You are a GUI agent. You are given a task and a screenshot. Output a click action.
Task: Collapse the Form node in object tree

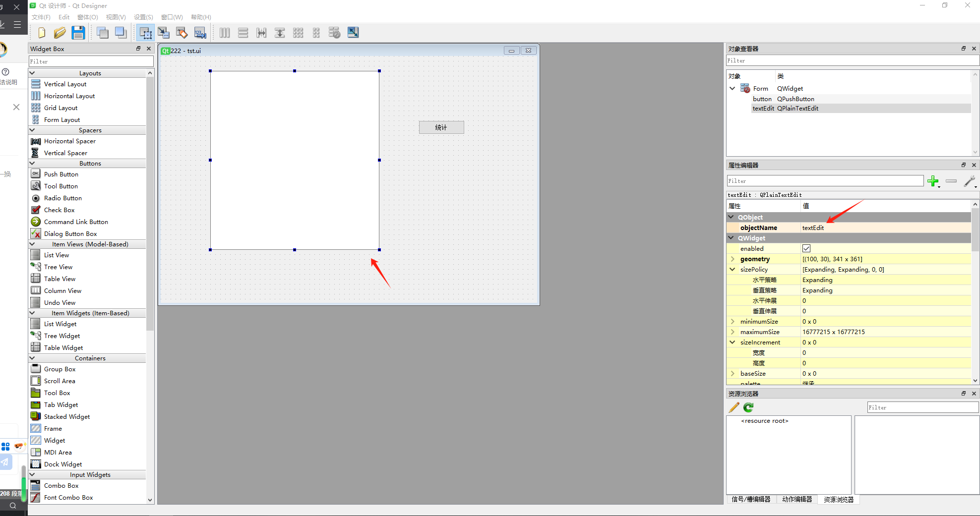click(733, 88)
